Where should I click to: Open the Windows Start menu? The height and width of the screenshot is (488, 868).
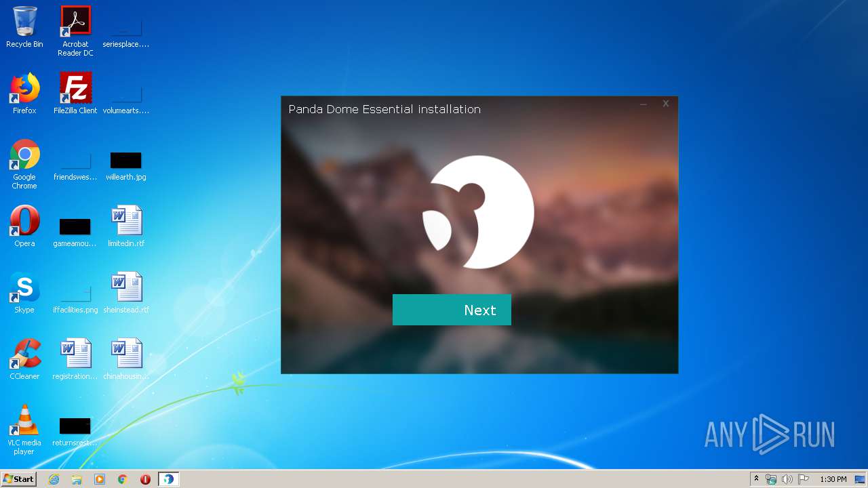pos(18,479)
